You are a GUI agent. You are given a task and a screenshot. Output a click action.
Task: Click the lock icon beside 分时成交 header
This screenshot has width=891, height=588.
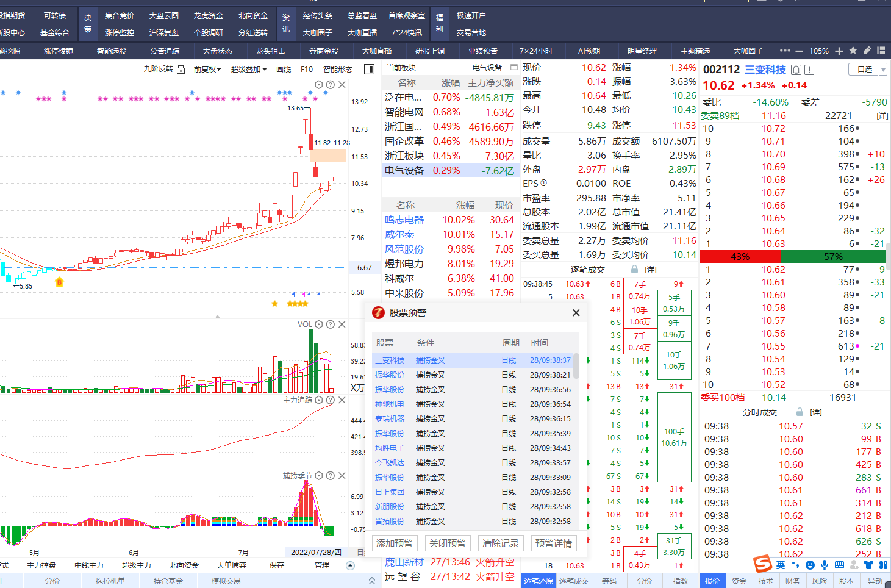click(800, 412)
